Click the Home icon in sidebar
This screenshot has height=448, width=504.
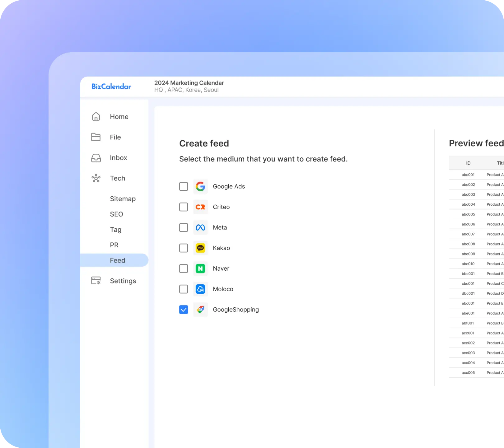96,117
